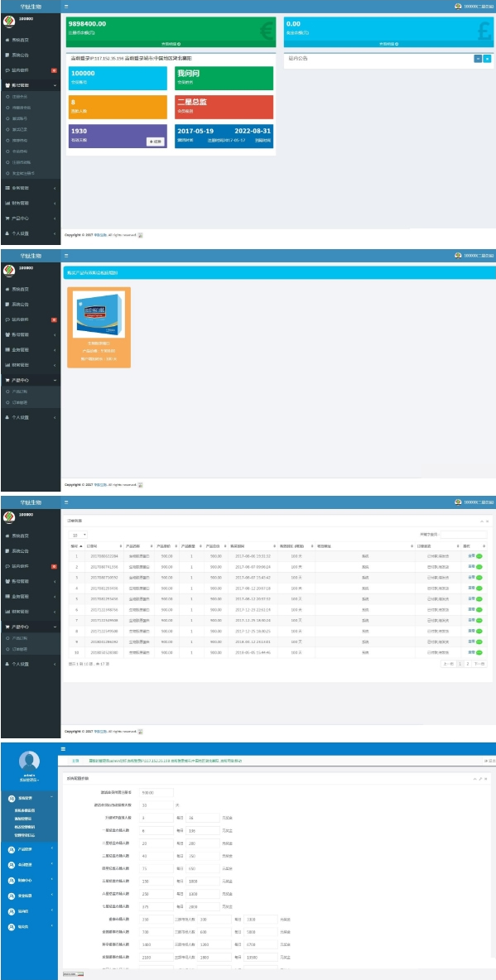The image size is (496, 980).
Task: Close the 站内公告 panel with its x button
Action: pyautogui.click(x=487, y=59)
